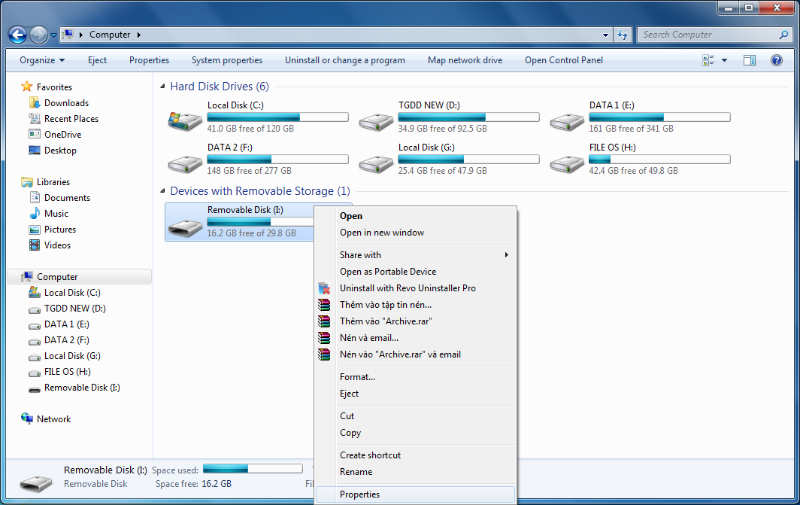Open Downloads in Favorites sidebar
Screen dimensions: 800x505
pos(66,103)
